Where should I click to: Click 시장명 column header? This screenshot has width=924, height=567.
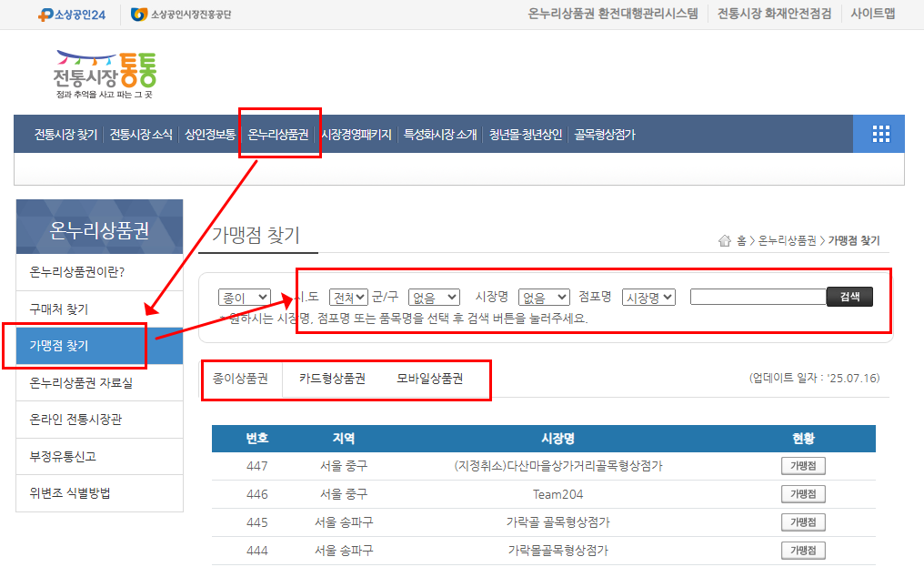tap(558, 439)
